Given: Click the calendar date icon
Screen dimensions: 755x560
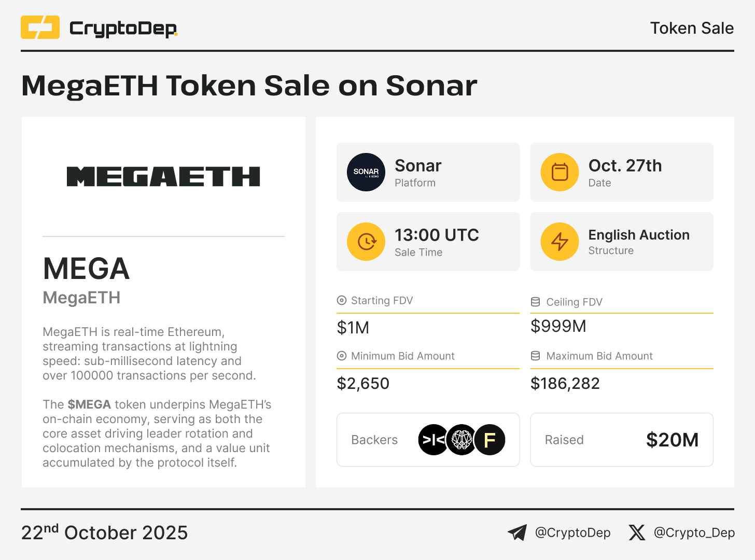Looking at the screenshot, I should [x=560, y=172].
